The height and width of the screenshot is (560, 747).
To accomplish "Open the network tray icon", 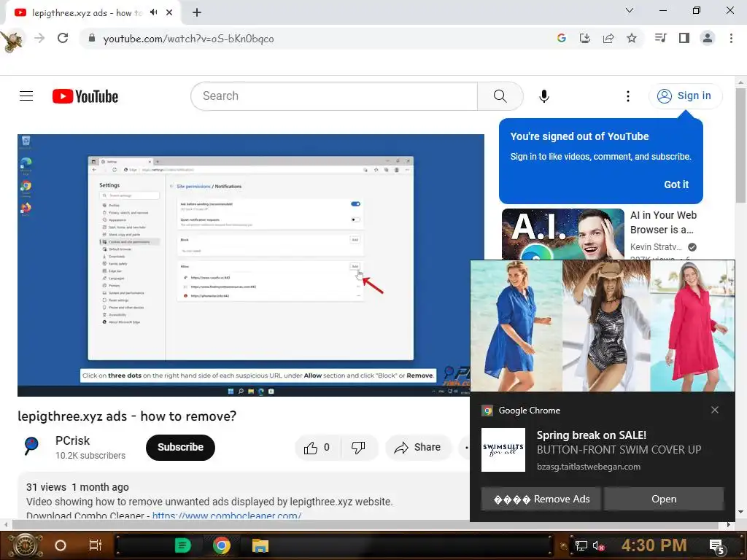I will click(x=581, y=545).
